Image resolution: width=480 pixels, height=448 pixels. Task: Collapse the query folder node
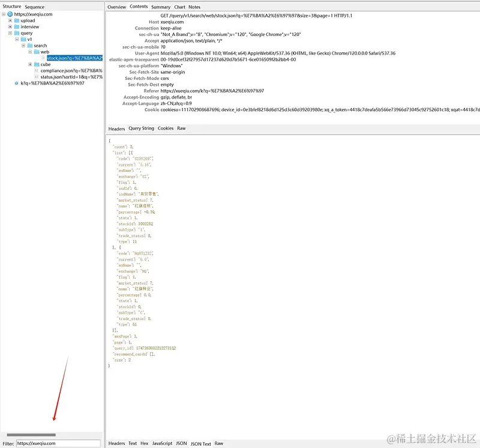[x=10, y=33]
